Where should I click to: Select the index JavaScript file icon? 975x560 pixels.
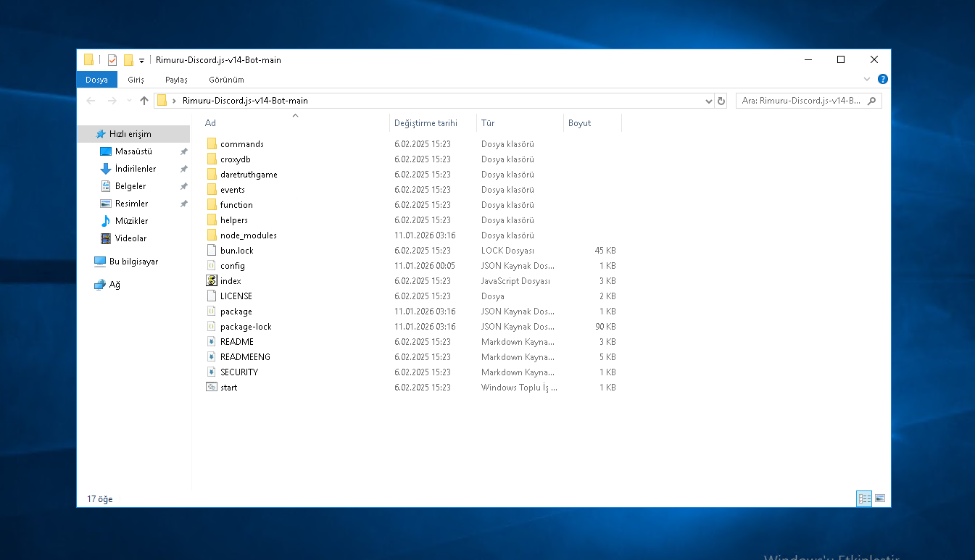click(212, 281)
